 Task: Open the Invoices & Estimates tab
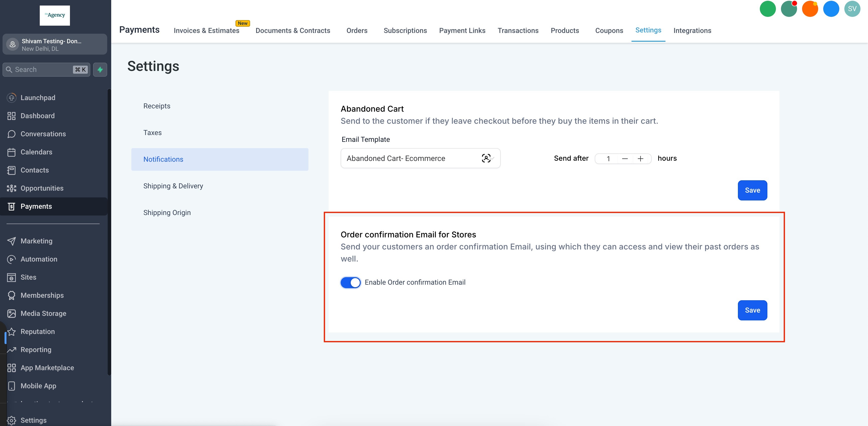pos(206,31)
